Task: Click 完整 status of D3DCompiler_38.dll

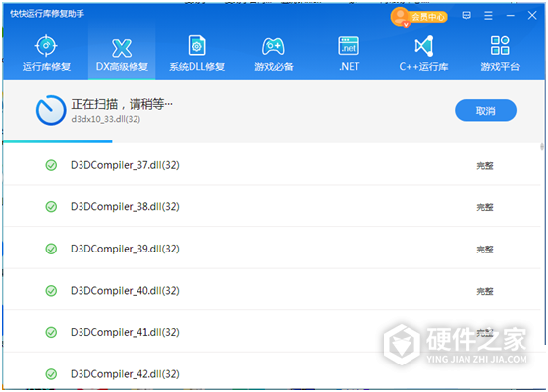Action: pos(485,207)
